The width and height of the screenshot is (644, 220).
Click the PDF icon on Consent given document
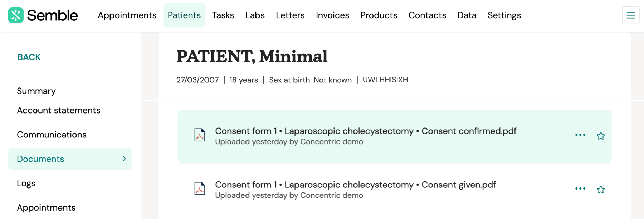(x=200, y=189)
